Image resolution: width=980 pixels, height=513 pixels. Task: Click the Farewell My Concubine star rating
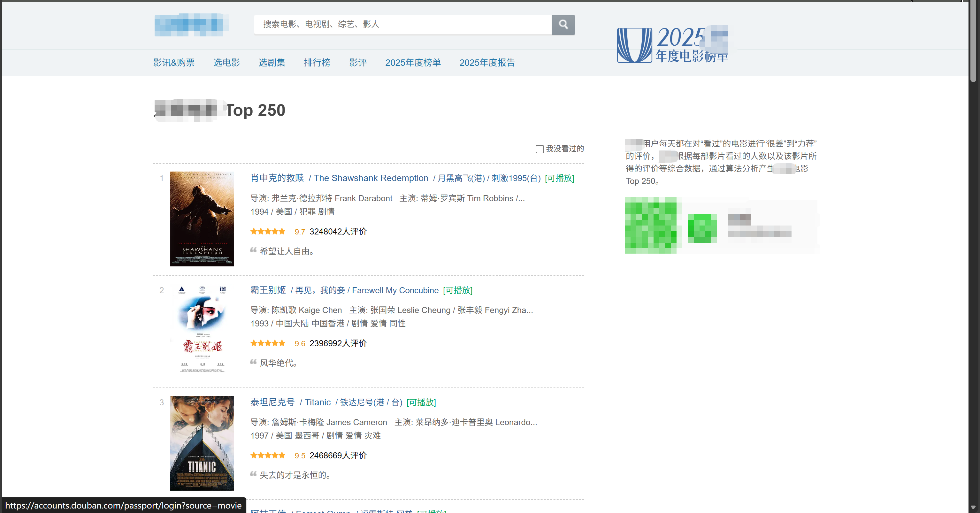click(x=267, y=343)
